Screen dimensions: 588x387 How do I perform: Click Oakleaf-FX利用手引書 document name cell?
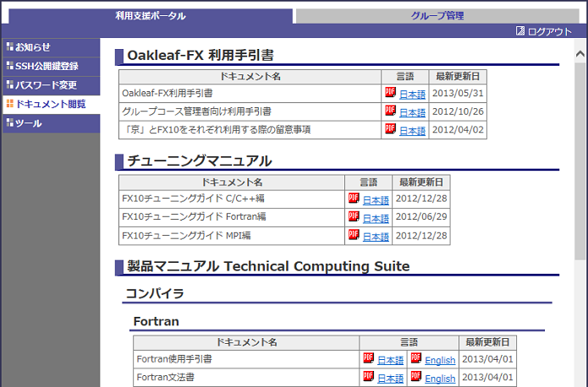pos(250,93)
